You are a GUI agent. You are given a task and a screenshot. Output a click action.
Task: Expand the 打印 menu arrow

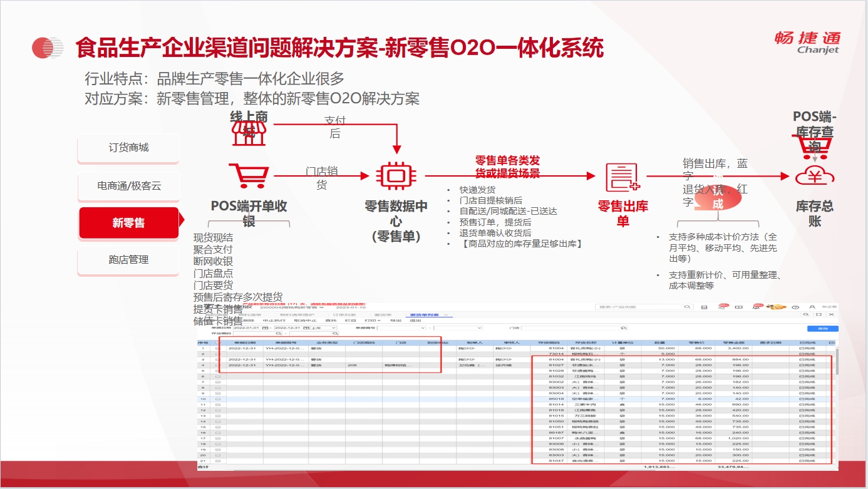[379, 321]
